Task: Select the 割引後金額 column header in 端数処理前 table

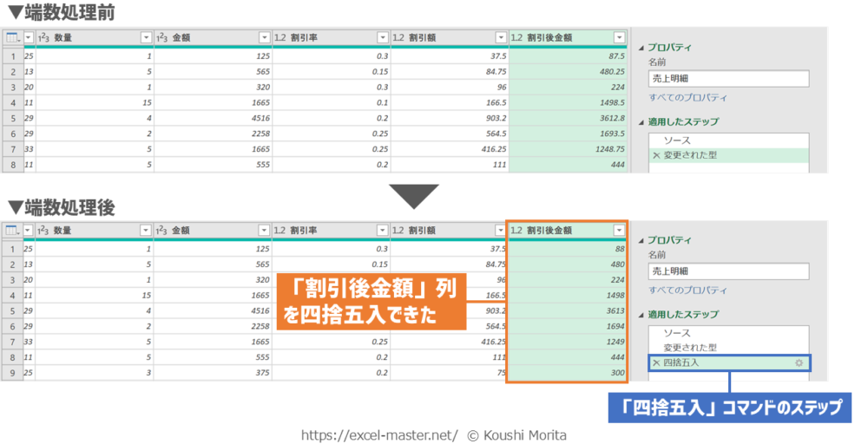Action: pyautogui.click(x=556, y=37)
